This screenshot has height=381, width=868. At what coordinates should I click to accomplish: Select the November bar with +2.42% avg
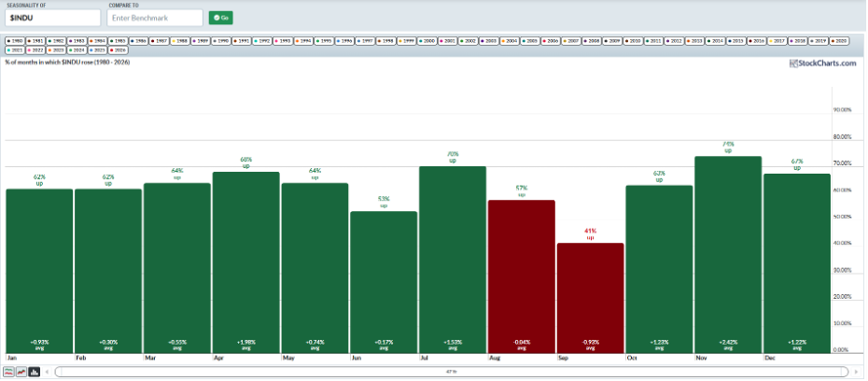[x=728, y=255]
